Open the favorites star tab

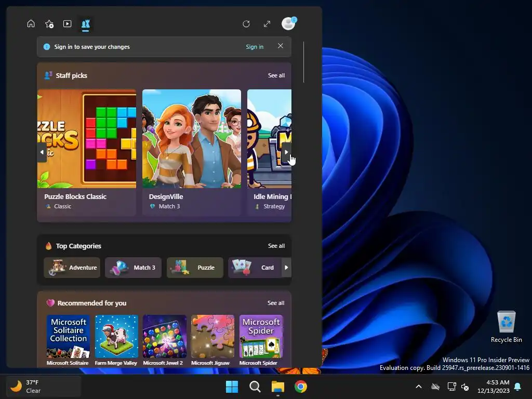(x=49, y=24)
